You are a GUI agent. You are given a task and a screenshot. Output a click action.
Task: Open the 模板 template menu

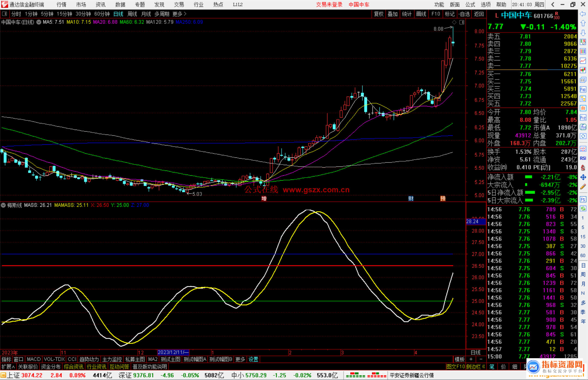tap(460, 359)
